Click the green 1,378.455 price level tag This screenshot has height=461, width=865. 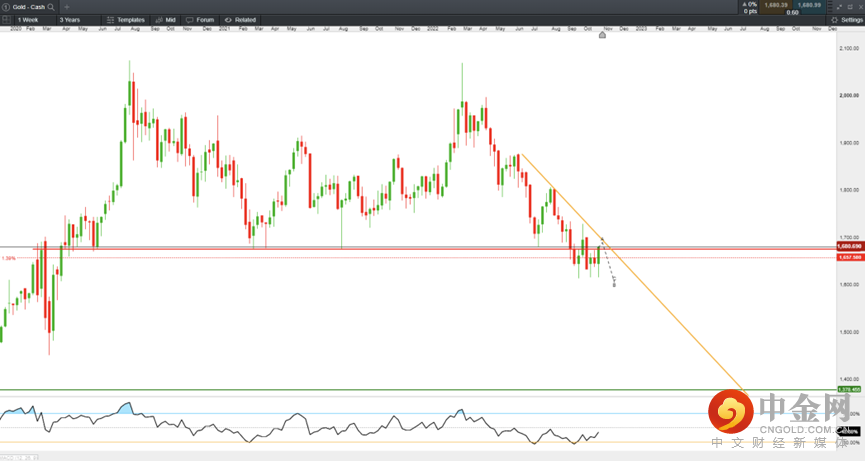coord(850,389)
